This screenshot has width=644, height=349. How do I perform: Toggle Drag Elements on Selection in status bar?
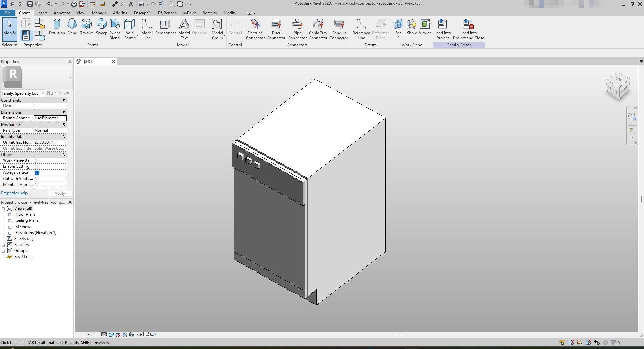597,343
